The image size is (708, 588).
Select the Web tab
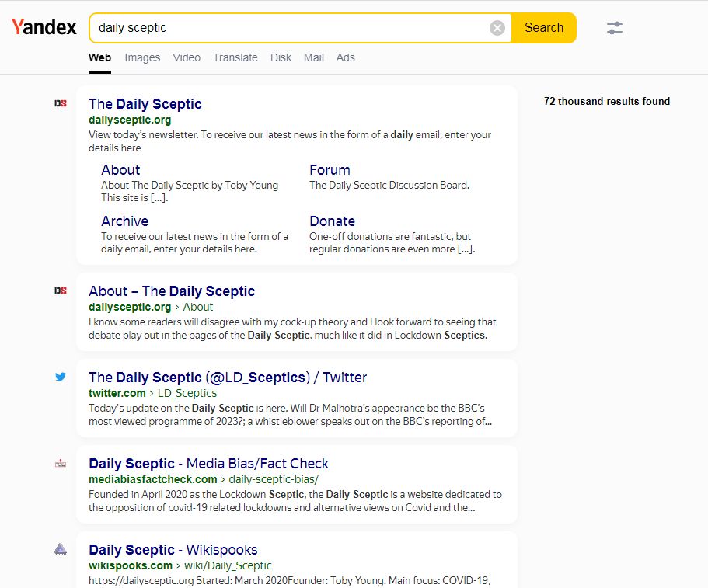point(99,57)
